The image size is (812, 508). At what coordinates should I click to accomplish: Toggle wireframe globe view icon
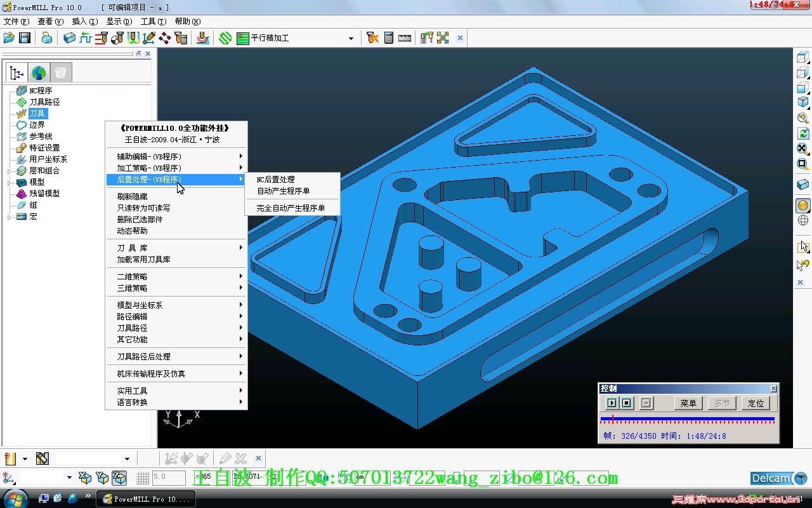pyautogui.click(x=803, y=220)
